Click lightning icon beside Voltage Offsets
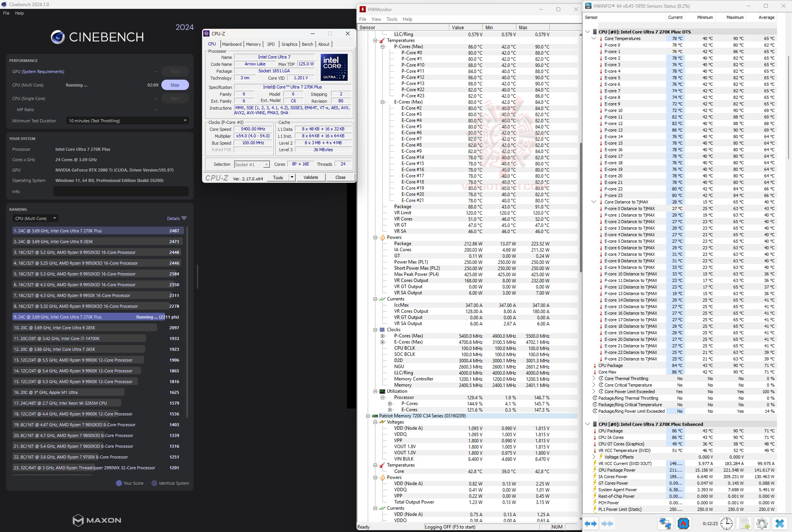Image resolution: width=792 pixels, height=532 pixels. [601, 457]
